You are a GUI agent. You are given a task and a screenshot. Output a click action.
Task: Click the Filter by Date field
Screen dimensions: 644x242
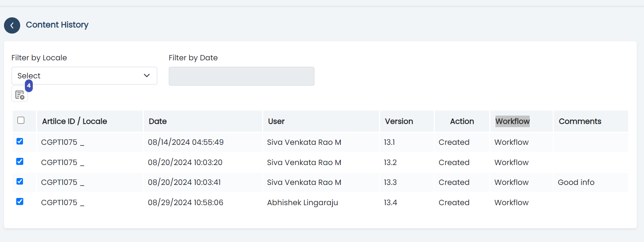[x=241, y=76]
